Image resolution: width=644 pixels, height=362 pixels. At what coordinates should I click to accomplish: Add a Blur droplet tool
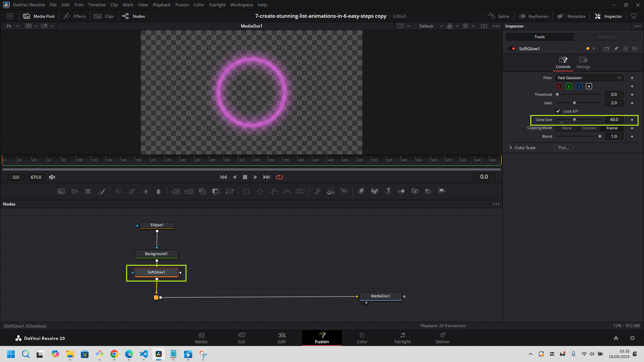159,191
